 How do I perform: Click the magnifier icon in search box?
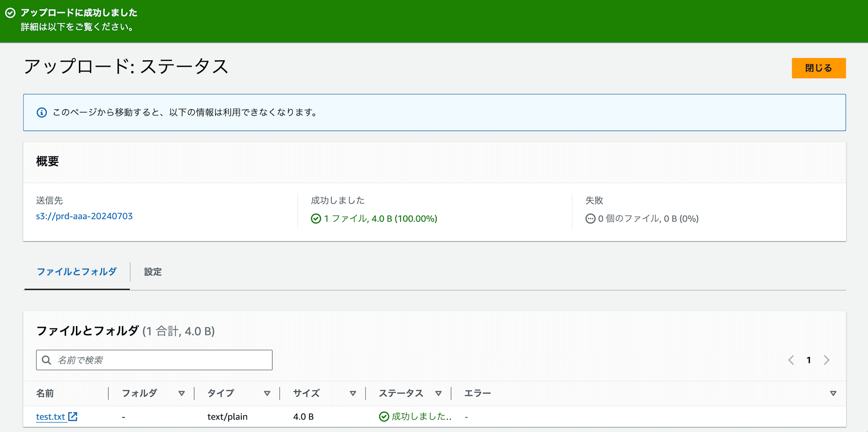46,360
